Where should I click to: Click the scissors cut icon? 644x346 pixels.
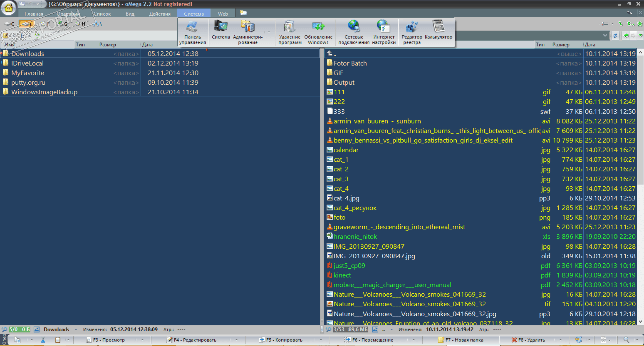pos(43,340)
